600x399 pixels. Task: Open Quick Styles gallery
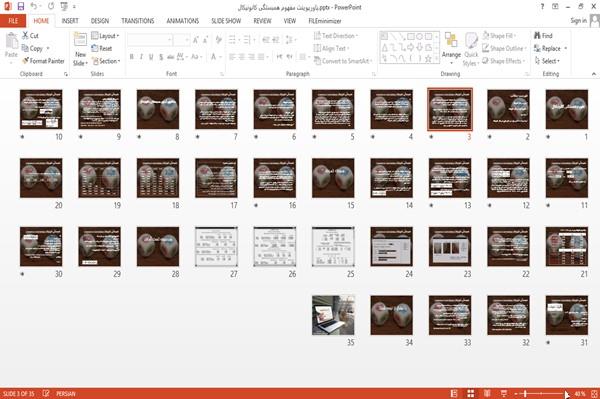click(471, 49)
